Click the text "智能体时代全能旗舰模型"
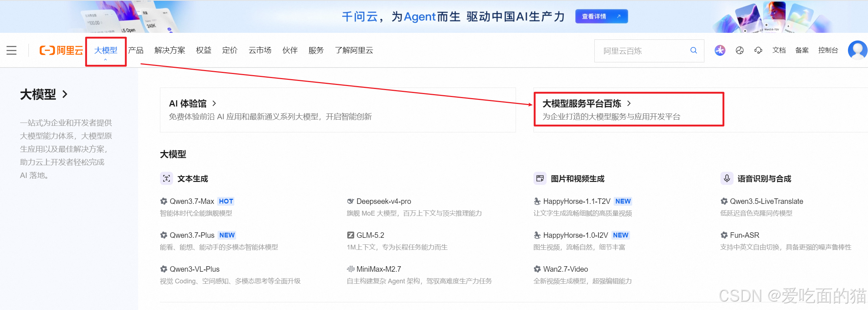 (x=196, y=213)
